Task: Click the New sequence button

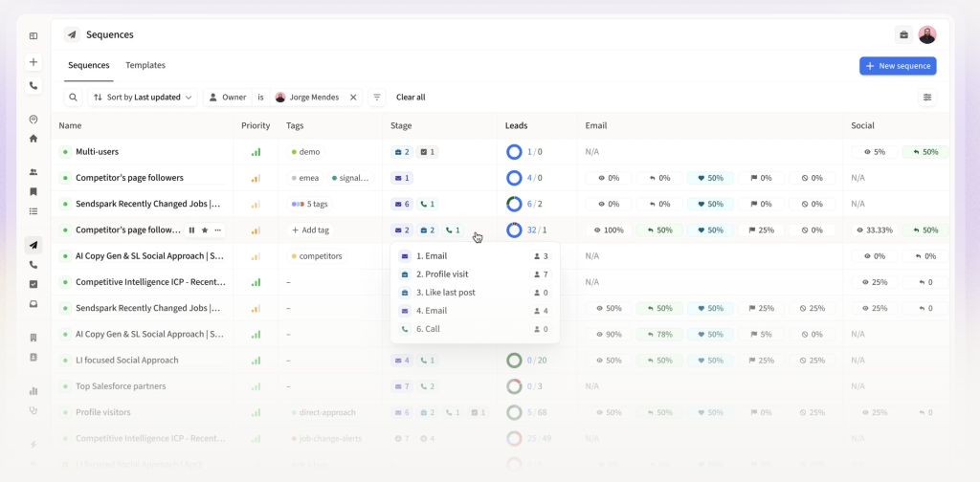Action: (897, 66)
